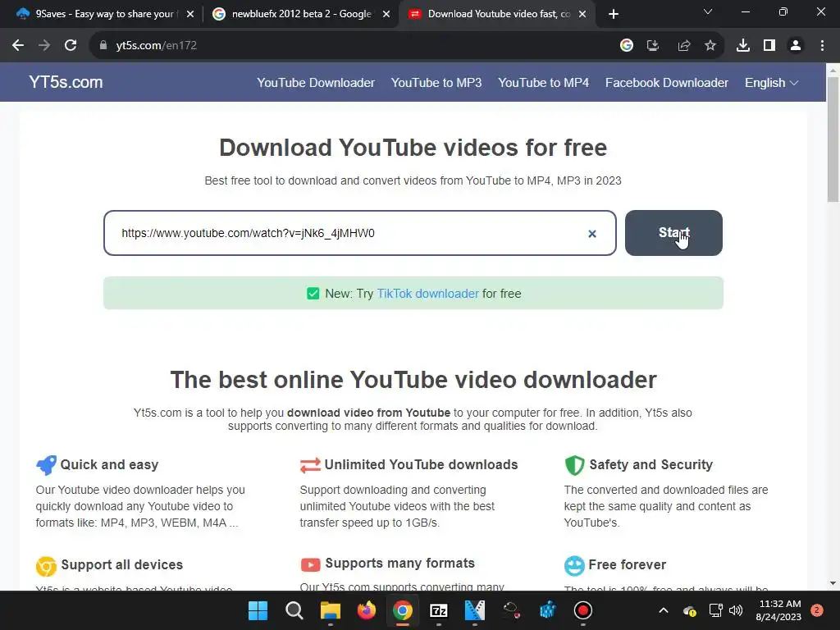Click the arrows icon beside Unlimited YouTube downloads
The height and width of the screenshot is (630, 840).
click(x=310, y=465)
